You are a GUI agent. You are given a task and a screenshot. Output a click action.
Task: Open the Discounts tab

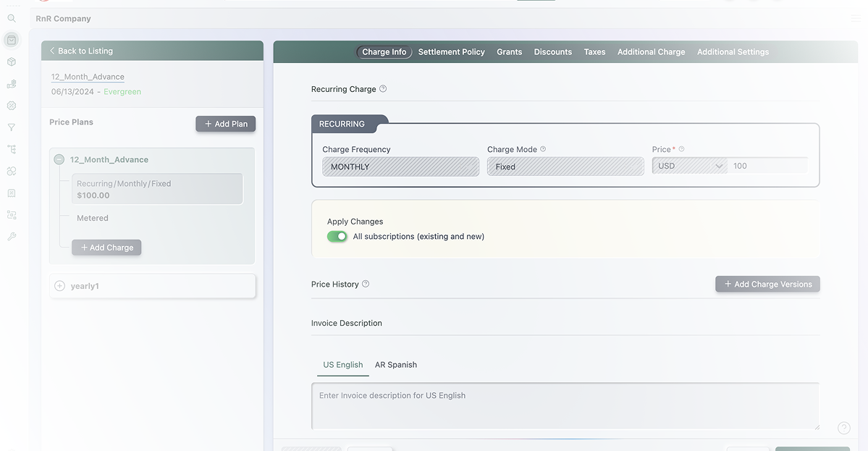[x=552, y=52]
